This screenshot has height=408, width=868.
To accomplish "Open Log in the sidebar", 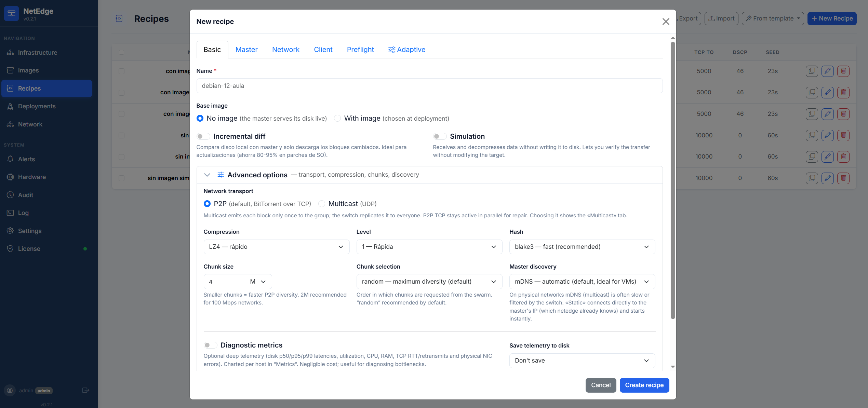I will point(47,213).
